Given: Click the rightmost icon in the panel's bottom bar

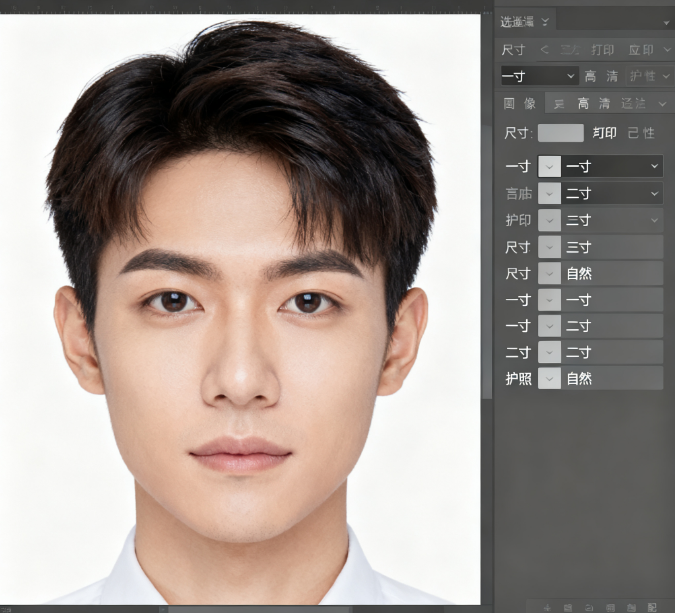Looking at the screenshot, I should (652, 606).
